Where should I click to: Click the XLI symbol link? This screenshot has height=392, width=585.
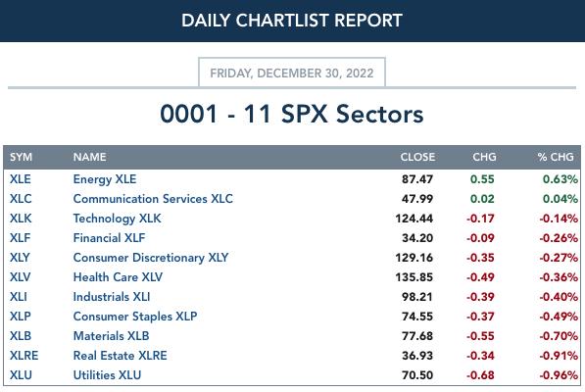(x=19, y=297)
